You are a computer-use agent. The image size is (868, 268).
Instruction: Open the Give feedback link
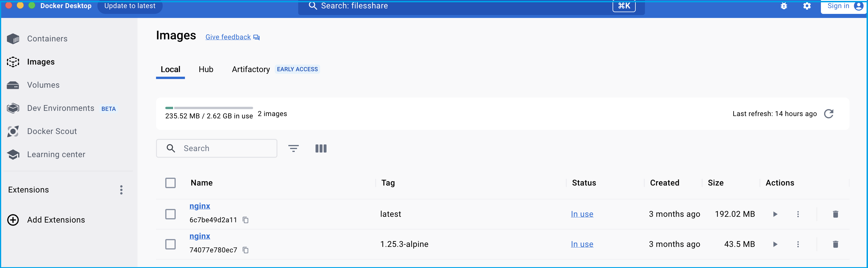(228, 37)
